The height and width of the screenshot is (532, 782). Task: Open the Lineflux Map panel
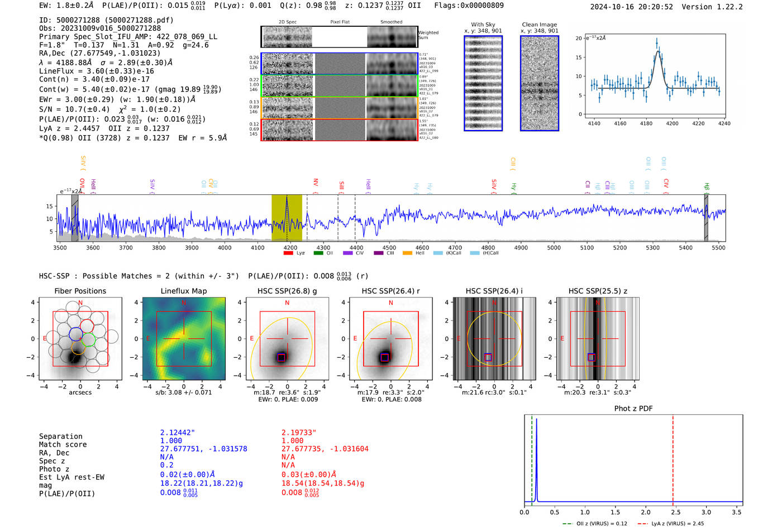(184, 338)
